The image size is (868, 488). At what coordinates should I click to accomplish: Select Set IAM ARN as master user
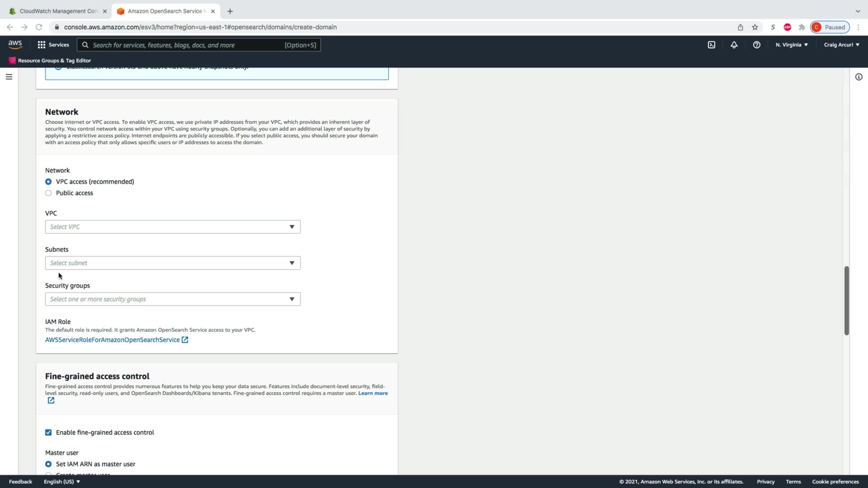click(48, 464)
